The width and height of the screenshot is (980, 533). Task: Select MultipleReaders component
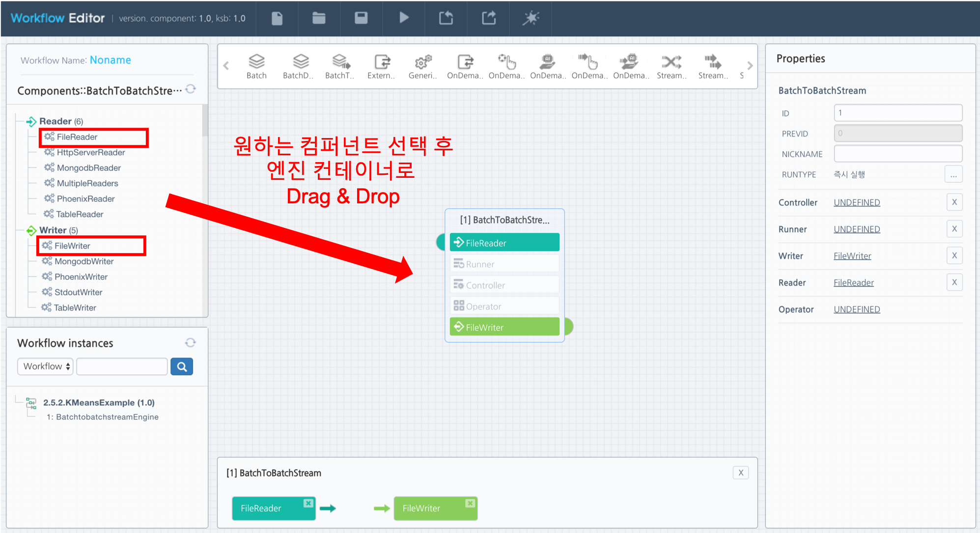(81, 183)
